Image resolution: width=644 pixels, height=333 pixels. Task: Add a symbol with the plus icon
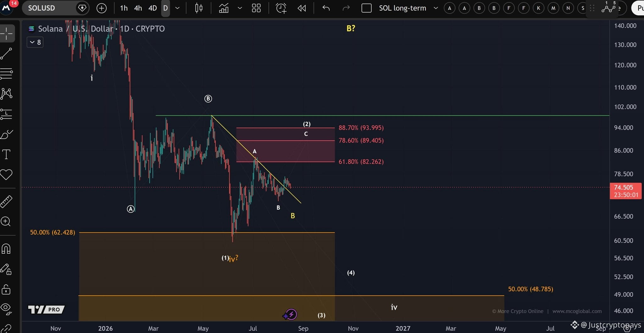tap(102, 8)
